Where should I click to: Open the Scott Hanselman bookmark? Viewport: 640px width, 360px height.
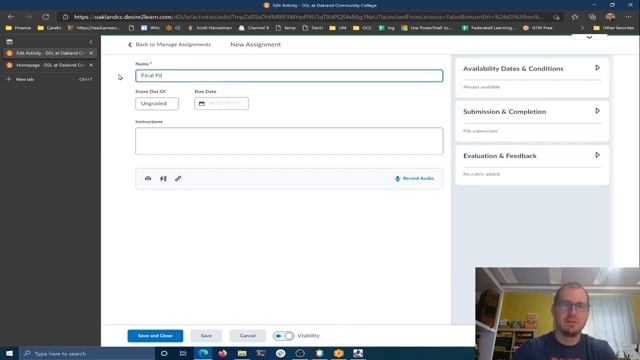(210, 28)
